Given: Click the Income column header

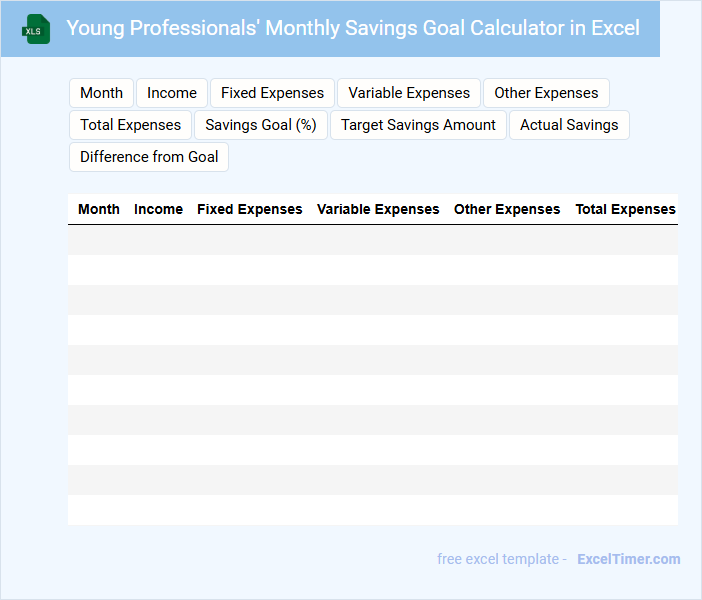Looking at the screenshot, I should click(x=158, y=209).
